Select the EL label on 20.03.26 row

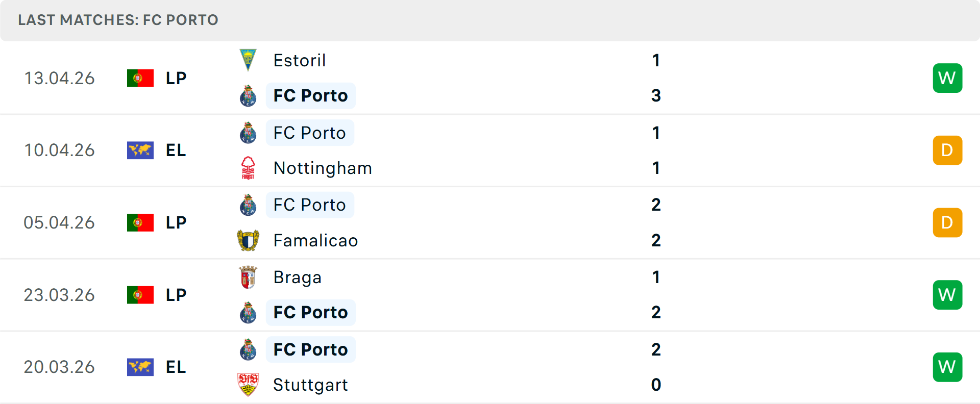[176, 367]
